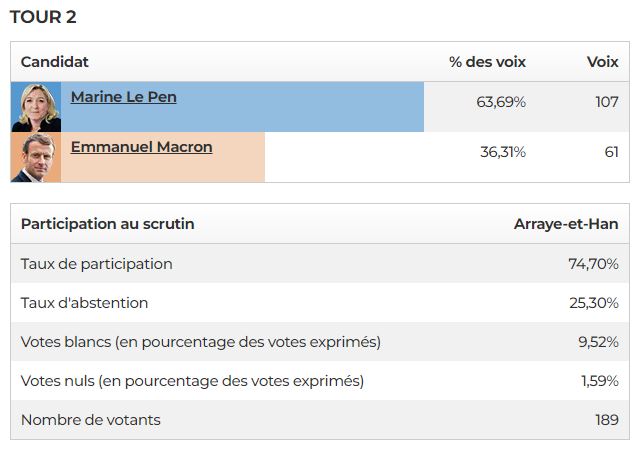Click Le Pen's 63,69% vote share
Screen dimensions: 644x461
501,102
